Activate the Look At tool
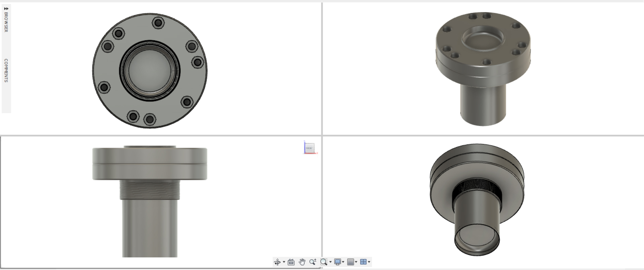The width and height of the screenshot is (644, 270). [291, 262]
